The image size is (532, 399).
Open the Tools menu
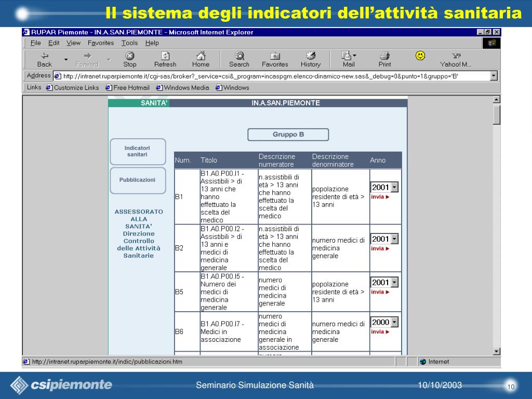pos(129,43)
